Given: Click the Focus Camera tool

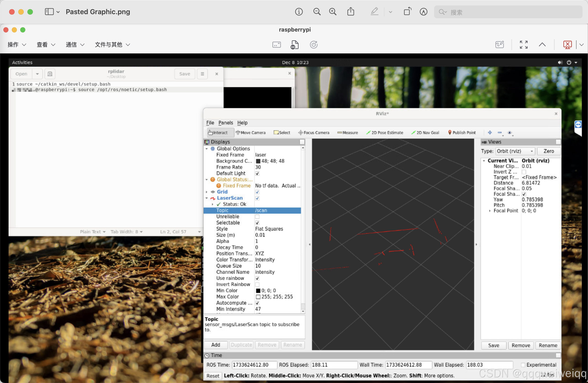Looking at the screenshot, I should coord(314,132).
